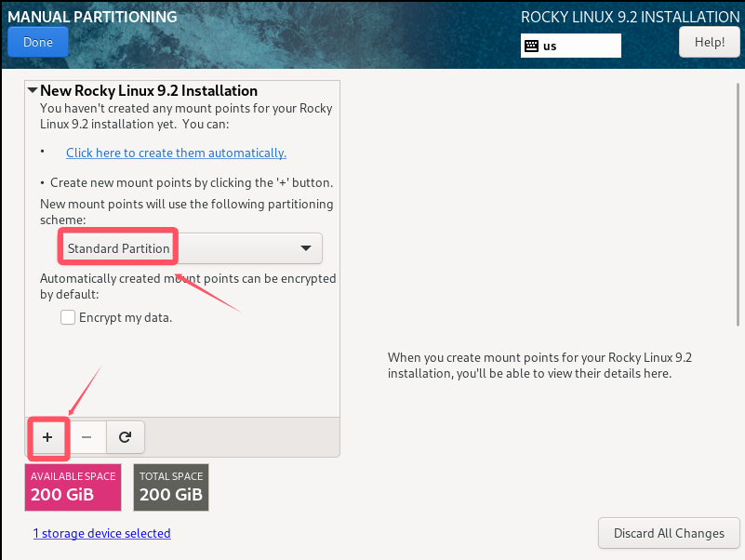This screenshot has height=560, width=745.
Task: Open the Standard Partition scheme dropdown
Action: pyautogui.click(x=190, y=248)
